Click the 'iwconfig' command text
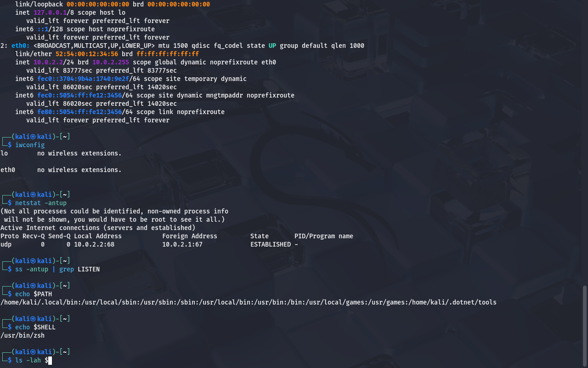The height and width of the screenshot is (368, 588). click(30, 145)
